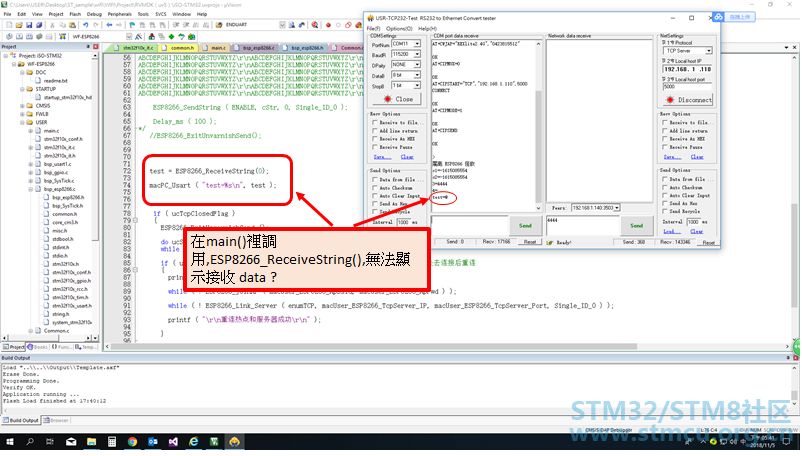Image resolution: width=802 pixels, height=456 pixels.
Task: Toggle network-side Auto Clear Input checkbox
Action: click(x=664, y=195)
